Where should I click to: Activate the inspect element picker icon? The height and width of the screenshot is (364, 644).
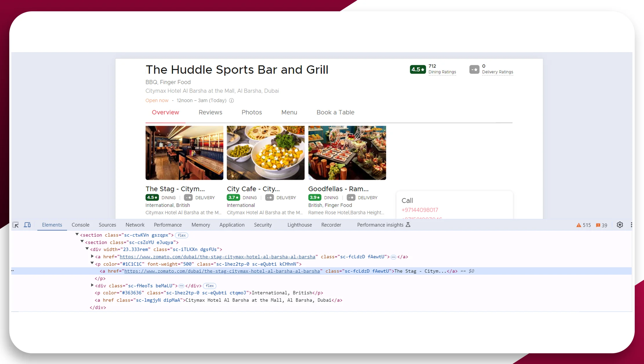point(16,225)
